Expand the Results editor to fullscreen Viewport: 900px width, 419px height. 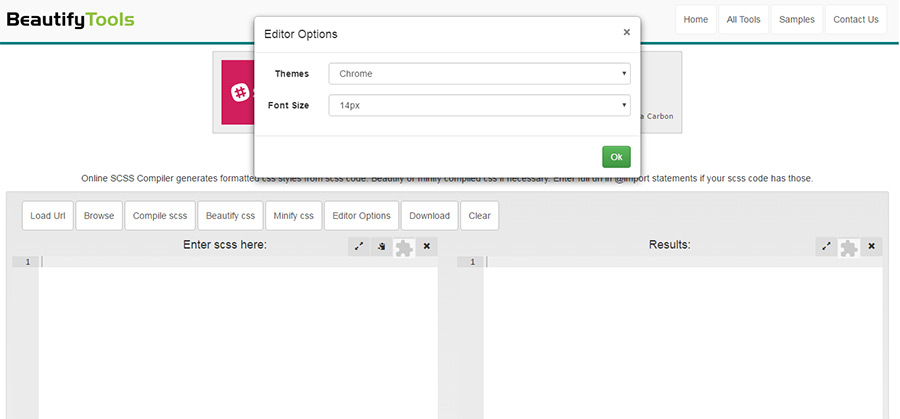click(x=826, y=246)
